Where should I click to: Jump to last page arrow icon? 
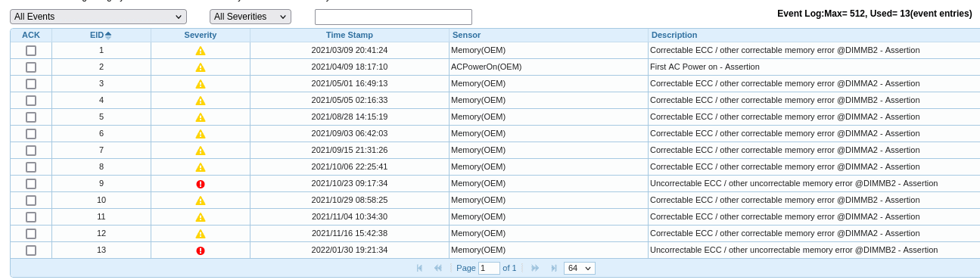pyautogui.click(x=554, y=268)
